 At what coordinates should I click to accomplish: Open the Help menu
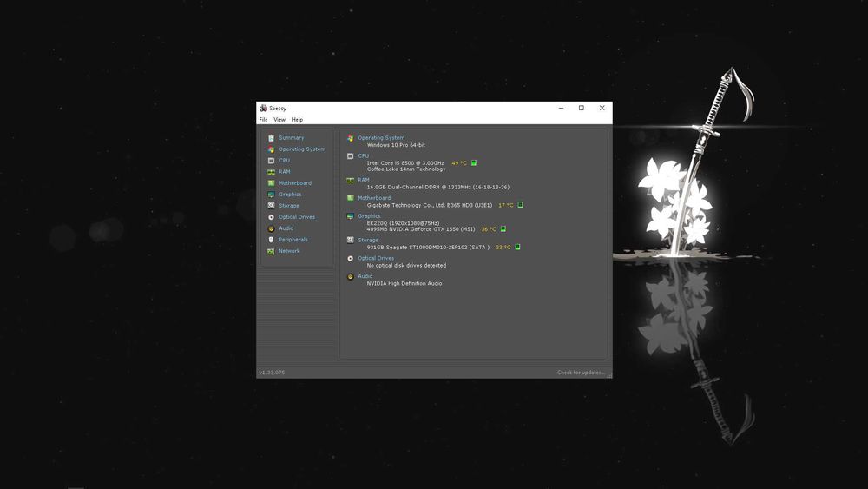(x=297, y=120)
